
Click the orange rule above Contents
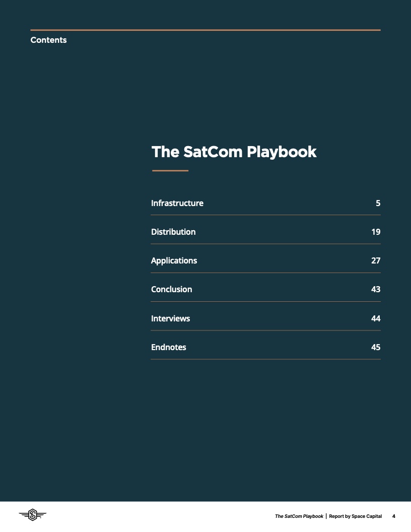[205, 30]
